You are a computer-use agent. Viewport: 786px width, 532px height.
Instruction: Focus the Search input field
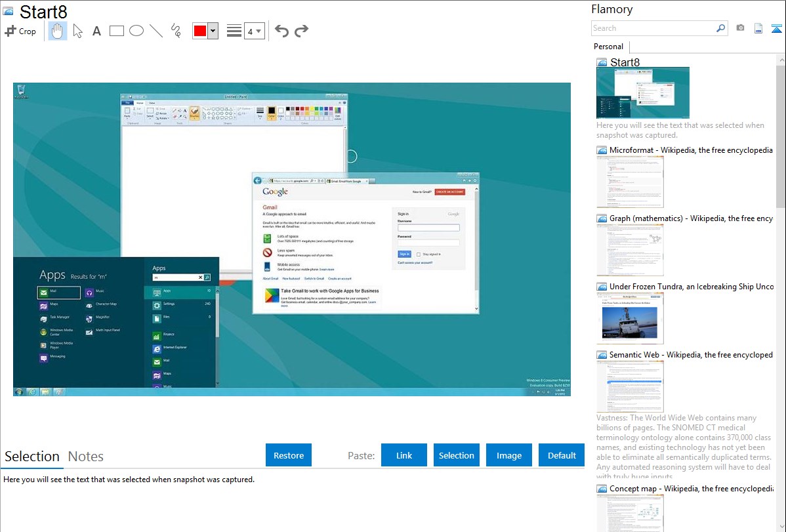(x=653, y=28)
